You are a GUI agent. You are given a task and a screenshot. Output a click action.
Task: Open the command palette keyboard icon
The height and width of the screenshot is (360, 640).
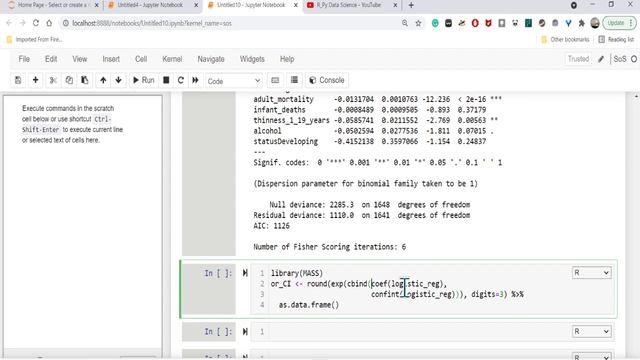coord(275,80)
